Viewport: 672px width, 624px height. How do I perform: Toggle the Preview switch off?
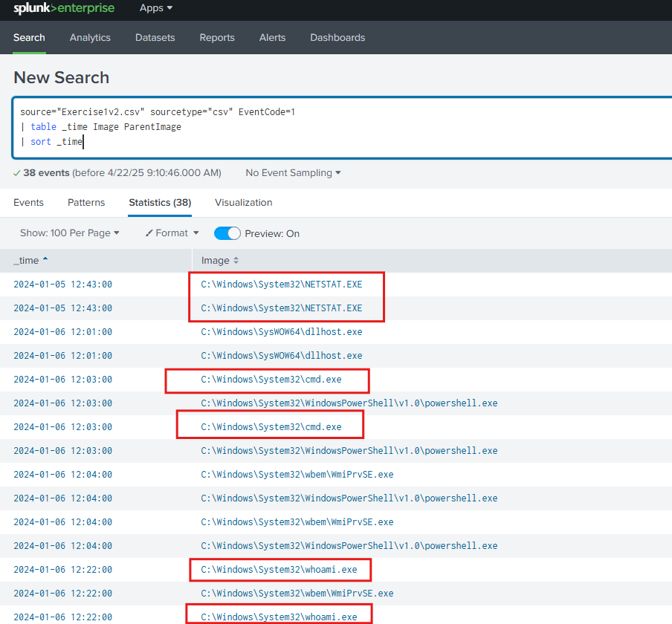click(227, 233)
